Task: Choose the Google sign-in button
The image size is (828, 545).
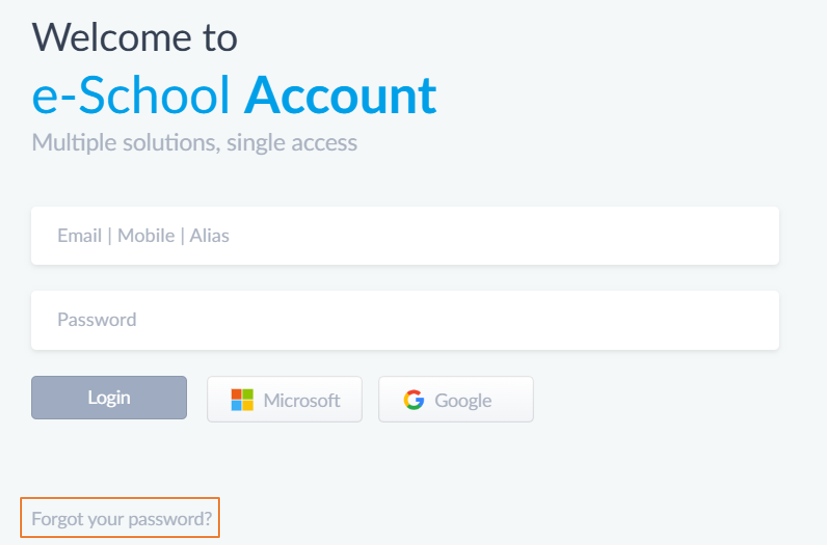Action: [456, 399]
